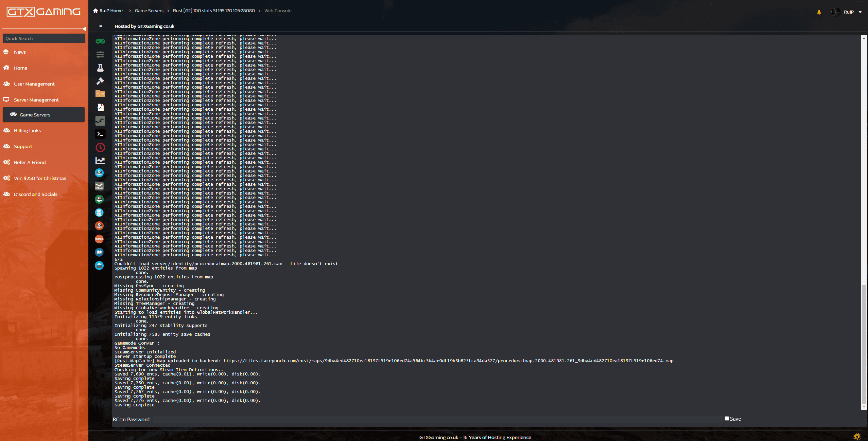Image resolution: width=868 pixels, height=441 pixels.
Task: Select the web console terminal icon
Action: pos(100,134)
